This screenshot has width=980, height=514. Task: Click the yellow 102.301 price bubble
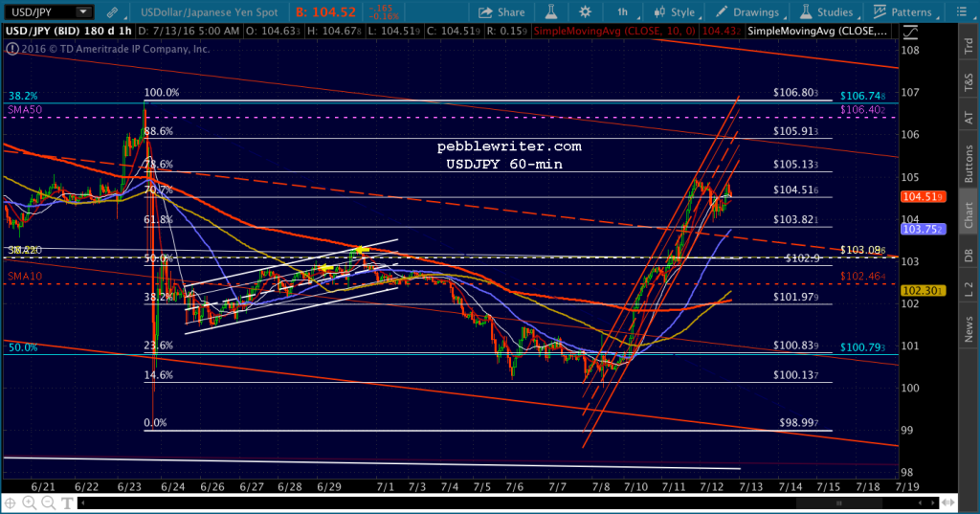(x=924, y=290)
